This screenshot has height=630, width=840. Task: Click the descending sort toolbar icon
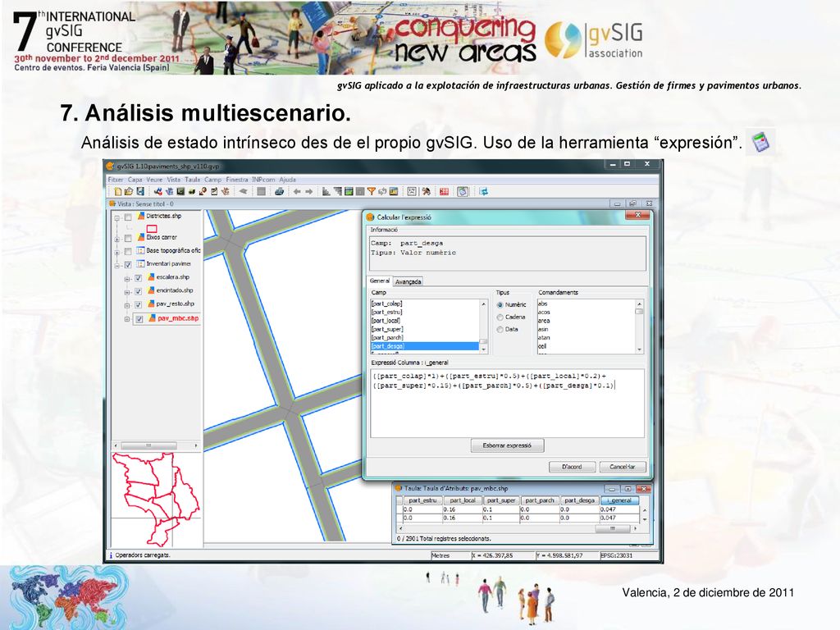pyautogui.click(x=337, y=191)
